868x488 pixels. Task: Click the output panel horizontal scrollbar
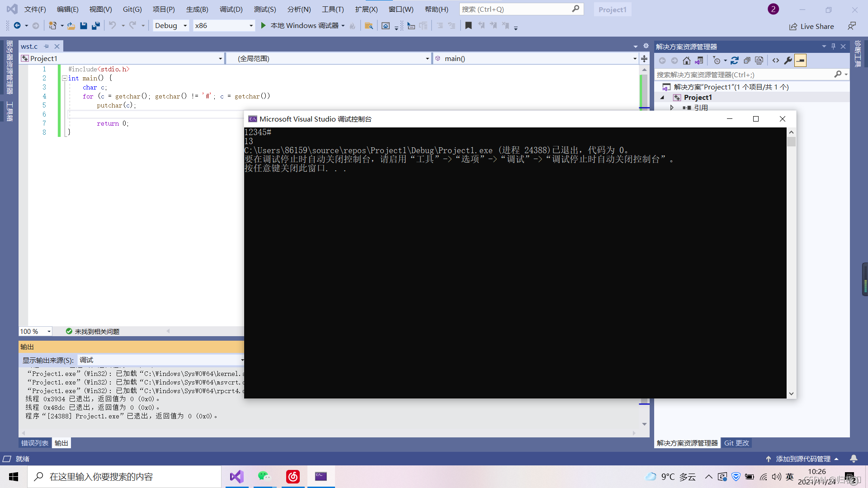point(328,433)
